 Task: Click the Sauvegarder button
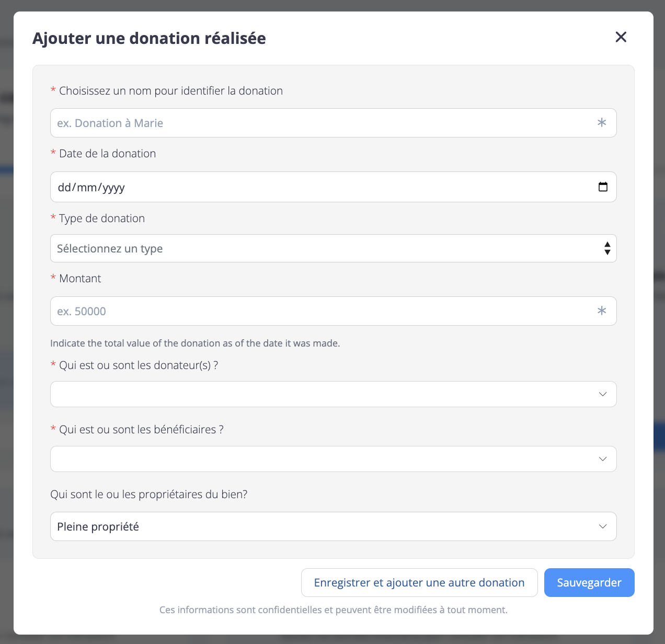[589, 582]
